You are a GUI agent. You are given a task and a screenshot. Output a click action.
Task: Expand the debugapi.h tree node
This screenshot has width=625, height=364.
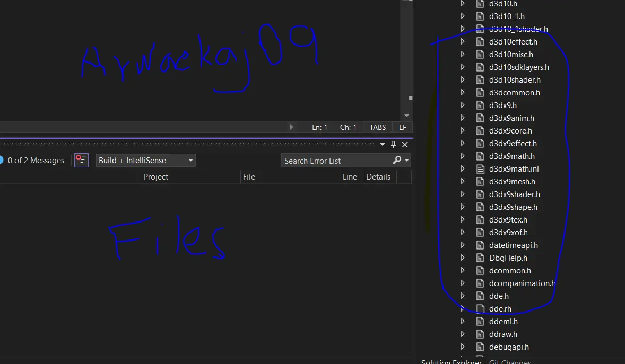[462, 347]
